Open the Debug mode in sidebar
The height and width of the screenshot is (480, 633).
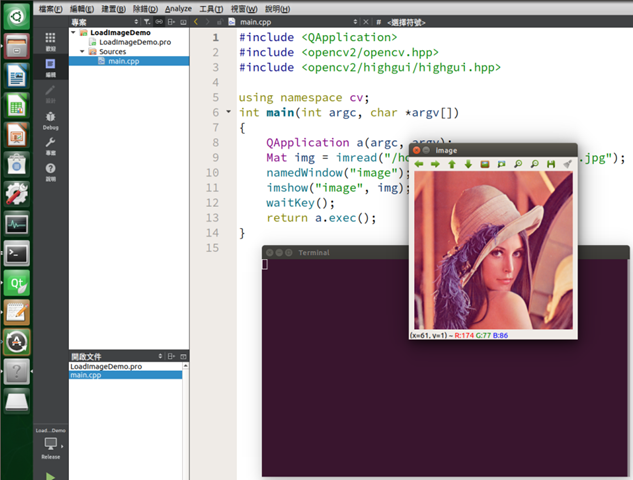pyautogui.click(x=50, y=121)
